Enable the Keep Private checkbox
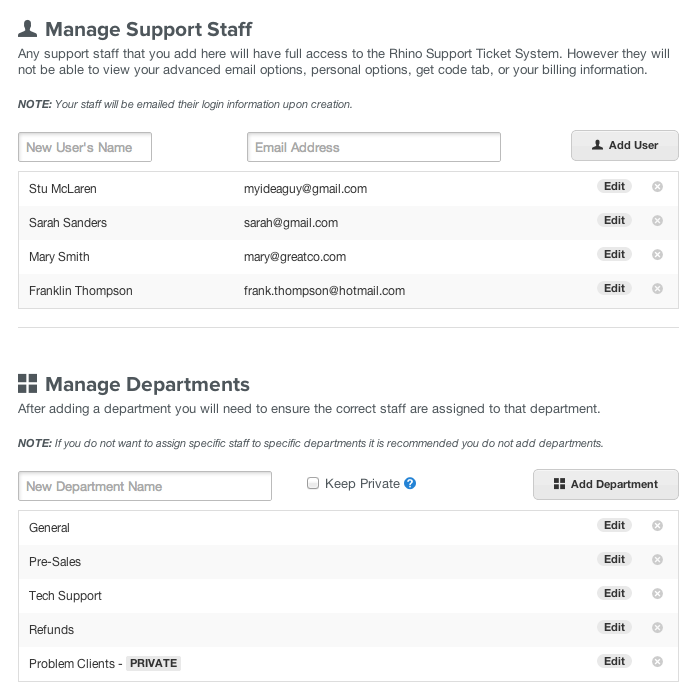This screenshot has width=697, height=700. point(313,484)
